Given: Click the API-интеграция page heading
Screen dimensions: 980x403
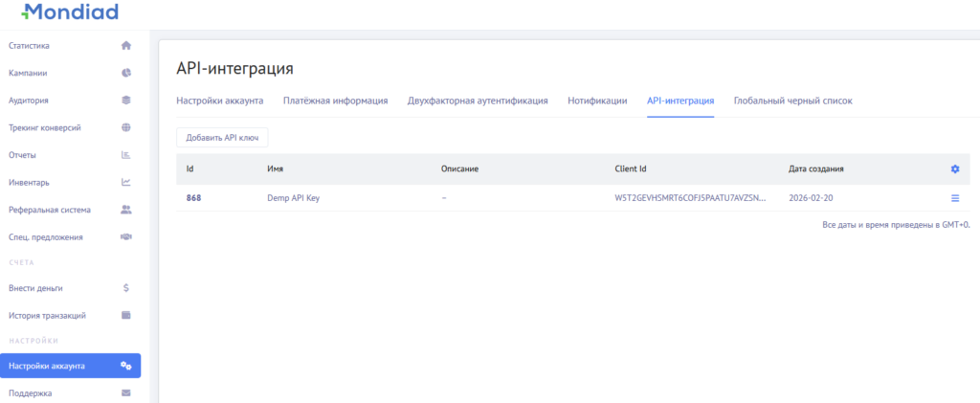Looking at the screenshot, I should (x=235, y=69).
